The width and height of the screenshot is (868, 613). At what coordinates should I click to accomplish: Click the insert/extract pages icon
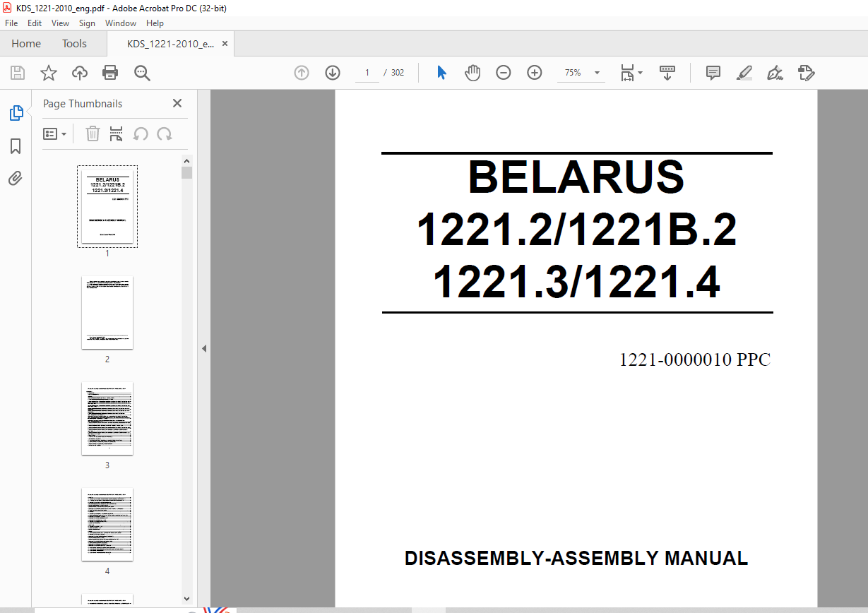click(117, 133)
